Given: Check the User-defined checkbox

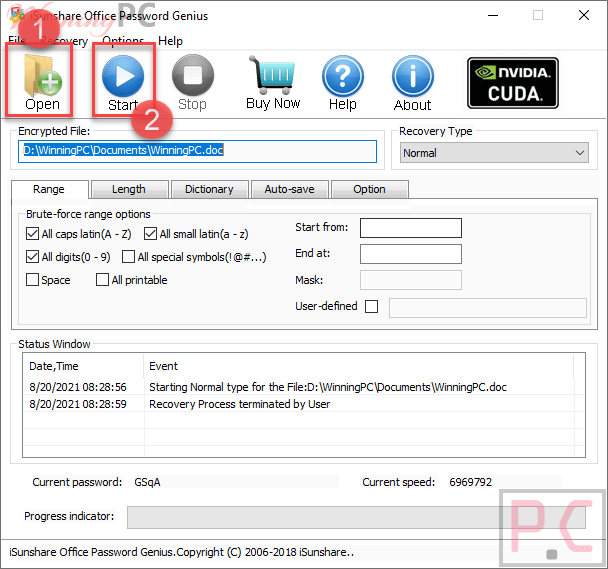Looking at the screenshot, I should click(371, 306).
